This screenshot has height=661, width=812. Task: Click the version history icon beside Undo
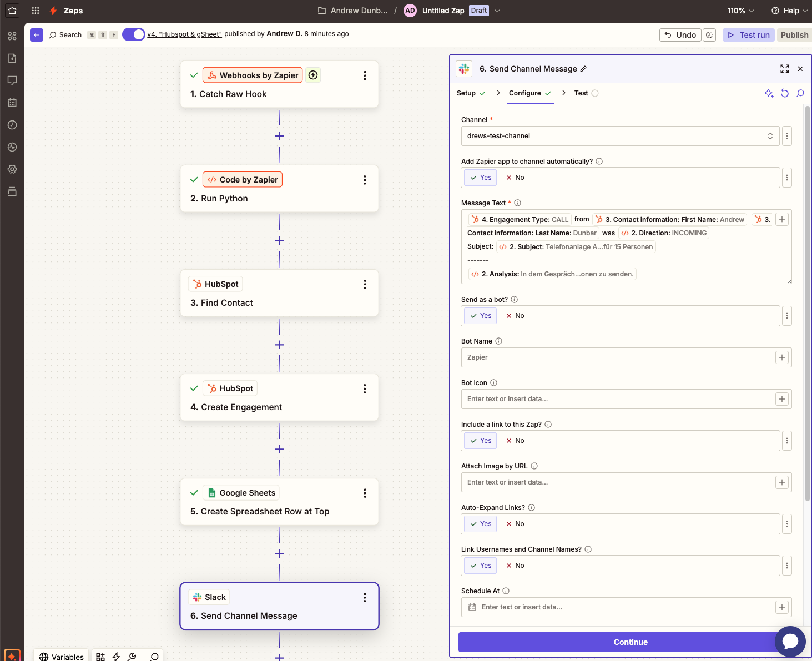709,35
